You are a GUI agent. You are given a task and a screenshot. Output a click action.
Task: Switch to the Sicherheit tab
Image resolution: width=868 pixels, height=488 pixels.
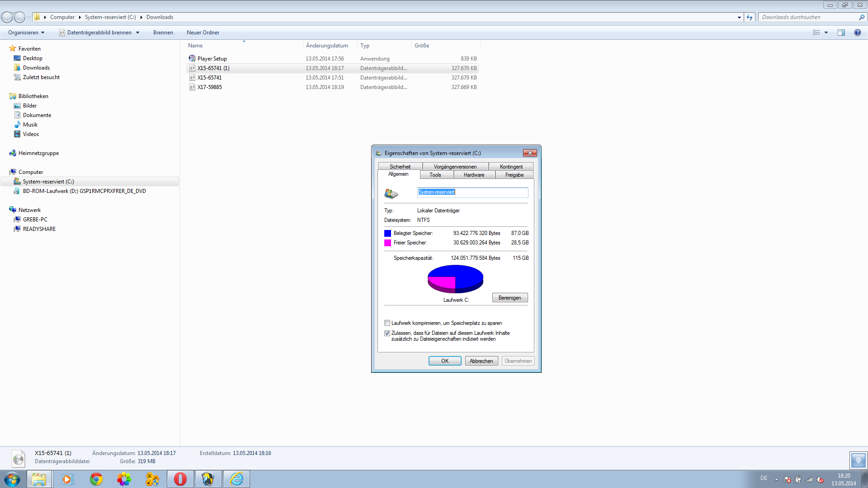[400, 167]
